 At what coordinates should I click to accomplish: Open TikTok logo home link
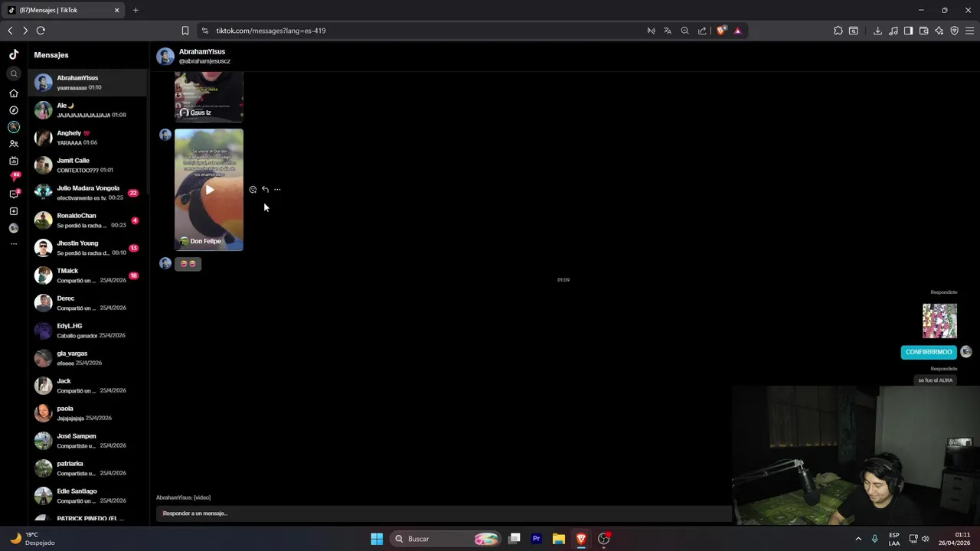(14, 54)
